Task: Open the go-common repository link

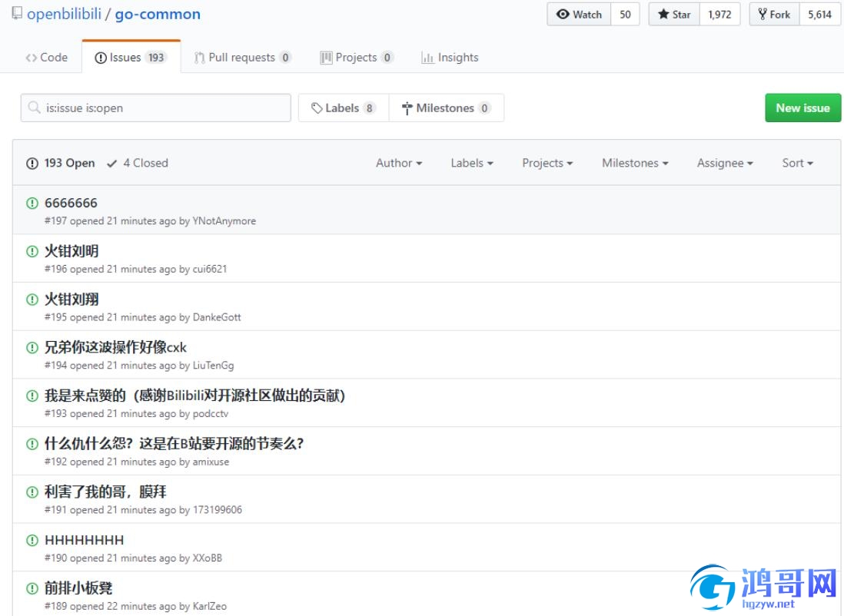Action: (158, 14)
